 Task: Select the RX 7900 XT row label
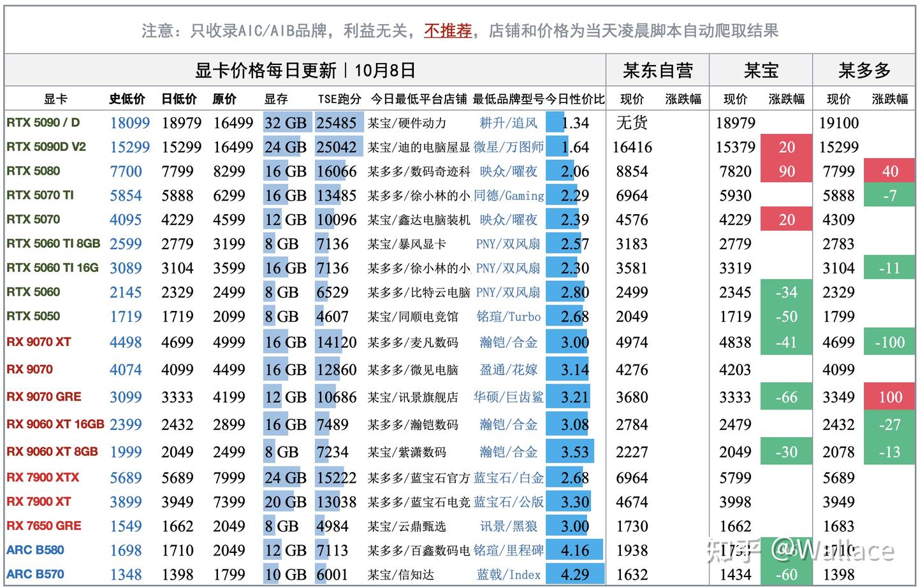tap(39, 501)
